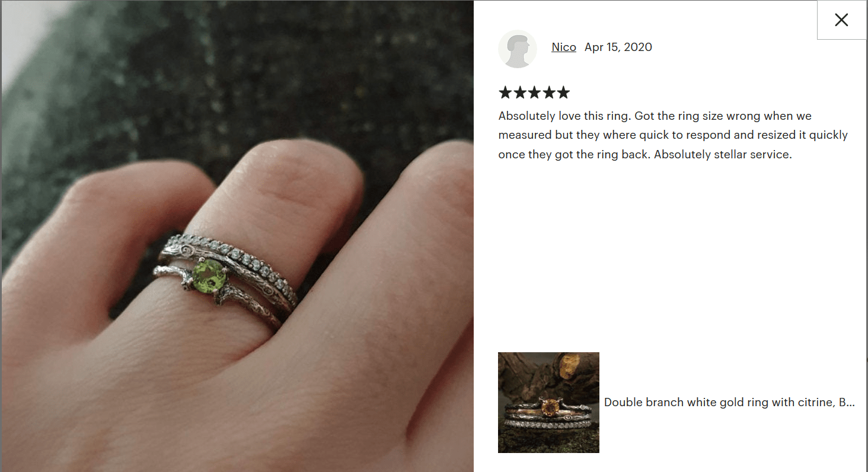Click the second rating star
This screenshot has width=868, height=472.
(520, 93)
